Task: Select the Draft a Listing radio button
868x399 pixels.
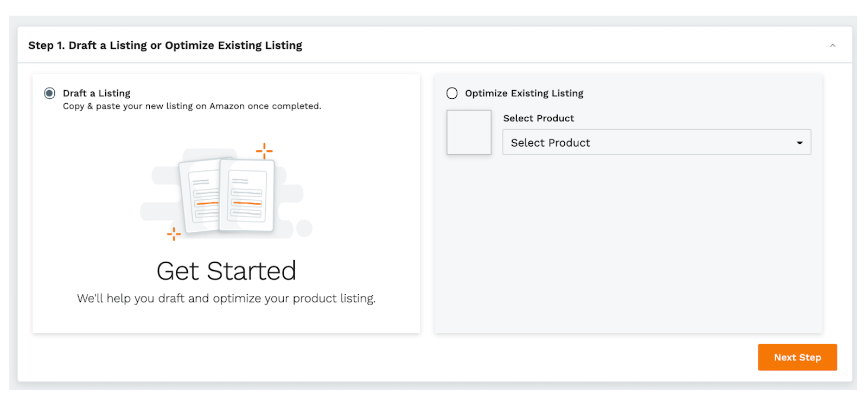Action: point(49,93)
